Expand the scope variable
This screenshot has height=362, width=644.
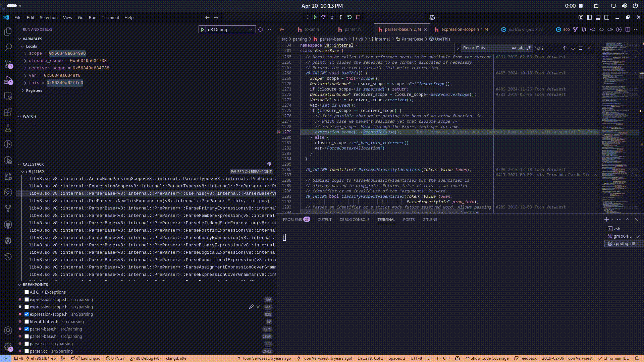[25, 53]
